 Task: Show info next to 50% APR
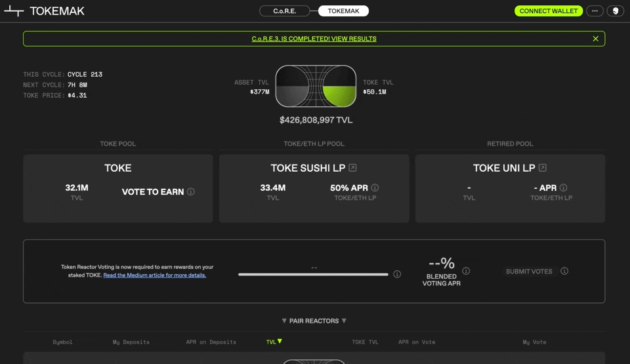[x=375, y=188]
